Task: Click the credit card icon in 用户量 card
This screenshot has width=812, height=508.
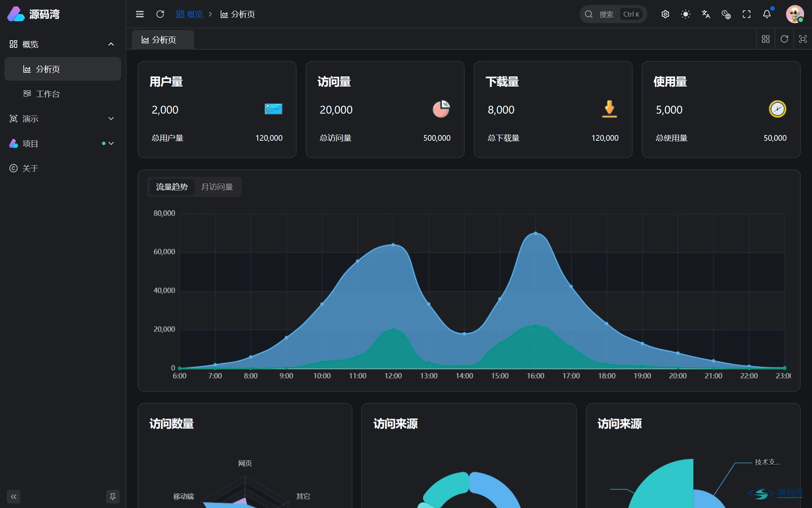Action: 274,109
